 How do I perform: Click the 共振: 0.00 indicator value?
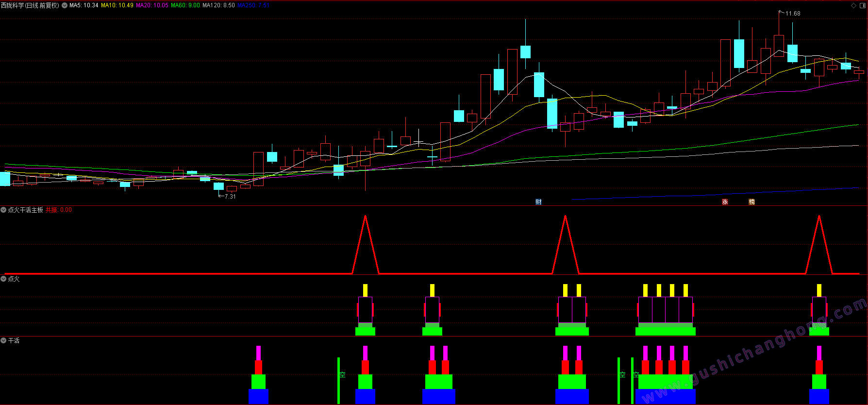59,210
